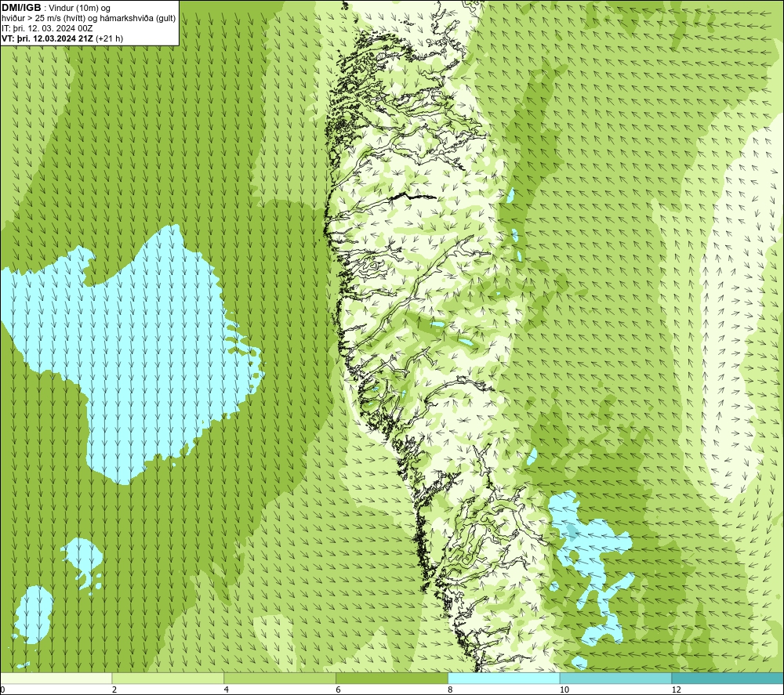784x695 pixels.
Task: Click the scale label '6'
Action: [x=339, y=690]
